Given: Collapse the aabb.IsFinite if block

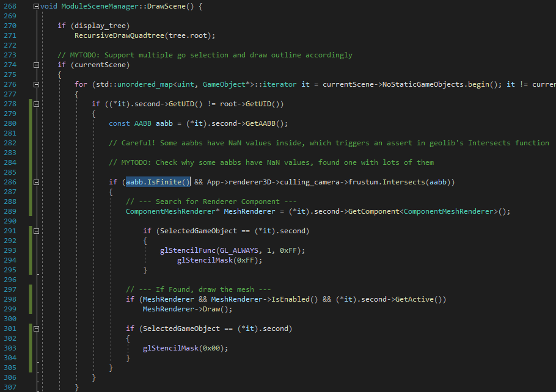Looking at the screenshot, I should pos(36,182).
